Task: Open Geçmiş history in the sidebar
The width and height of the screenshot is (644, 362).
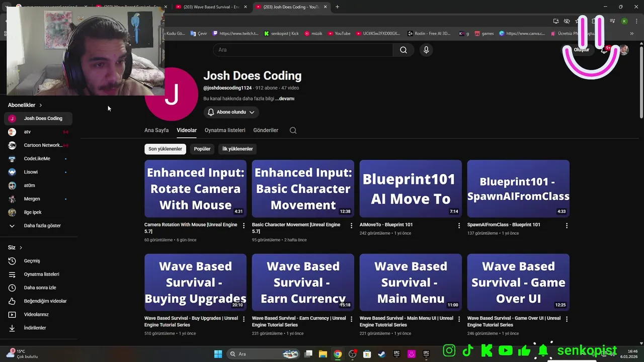Action: (x=38, y=261)
